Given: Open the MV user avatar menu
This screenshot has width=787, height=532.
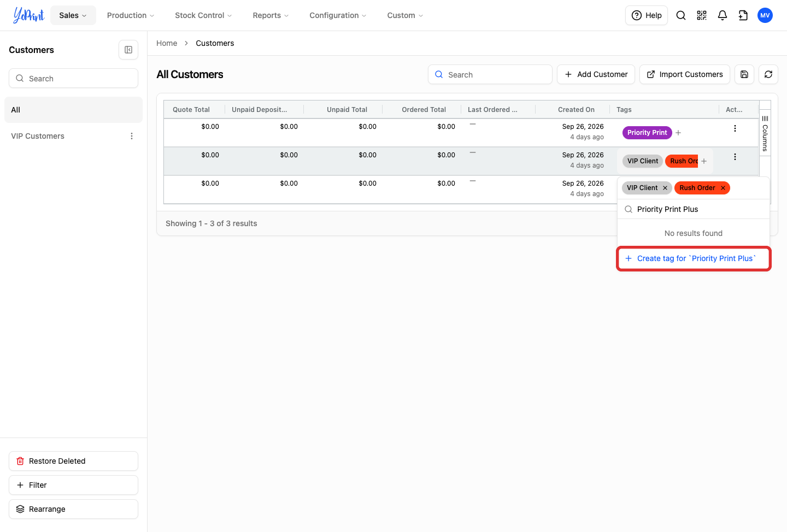Looking at the screenshot, I should [x=765, y=15].
